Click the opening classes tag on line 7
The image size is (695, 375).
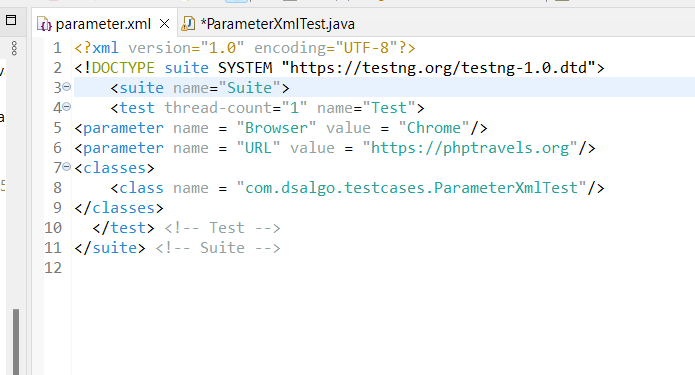(114, 168)
